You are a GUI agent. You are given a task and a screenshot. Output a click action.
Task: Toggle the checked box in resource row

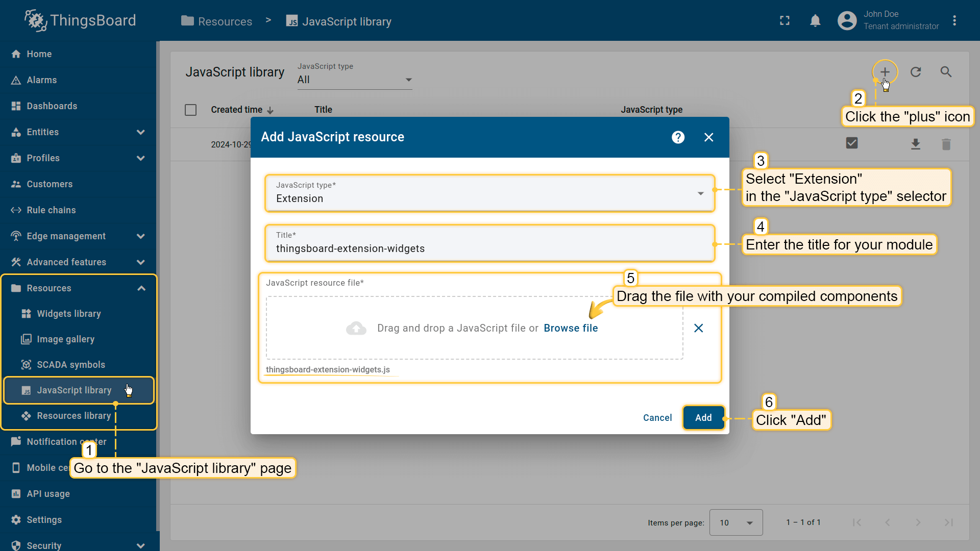tap(852, 143)
